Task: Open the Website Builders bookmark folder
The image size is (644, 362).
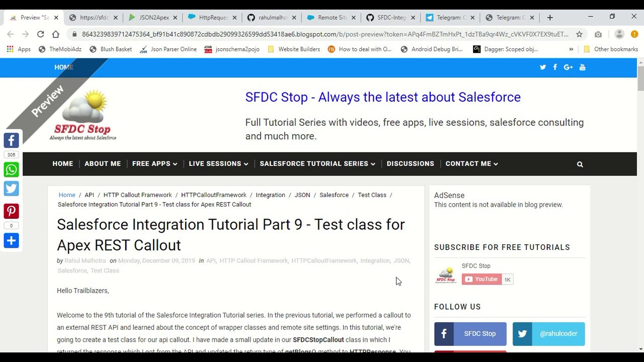Action: click(x=294, y=49)
